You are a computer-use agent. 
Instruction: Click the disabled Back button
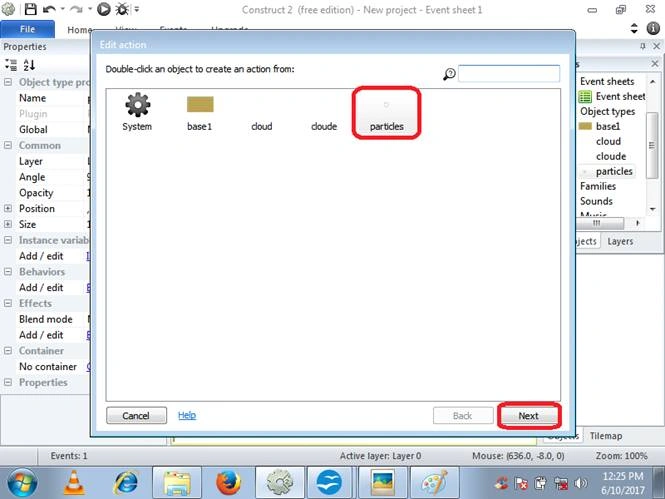point(463,416)
